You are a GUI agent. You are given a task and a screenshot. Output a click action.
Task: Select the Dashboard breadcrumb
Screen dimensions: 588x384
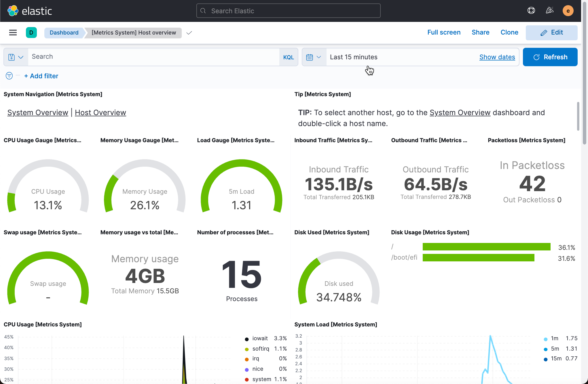pyautogui.click(x=64, y=33)
